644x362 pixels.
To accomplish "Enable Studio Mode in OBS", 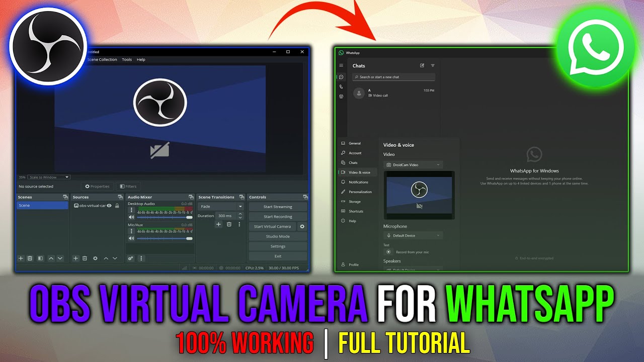I will click(x=278, y=236).
